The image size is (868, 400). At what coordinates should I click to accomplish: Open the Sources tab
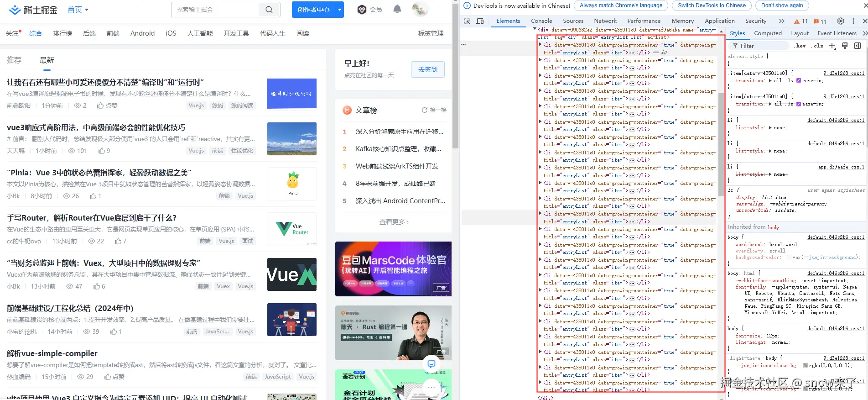pos(573,21)
